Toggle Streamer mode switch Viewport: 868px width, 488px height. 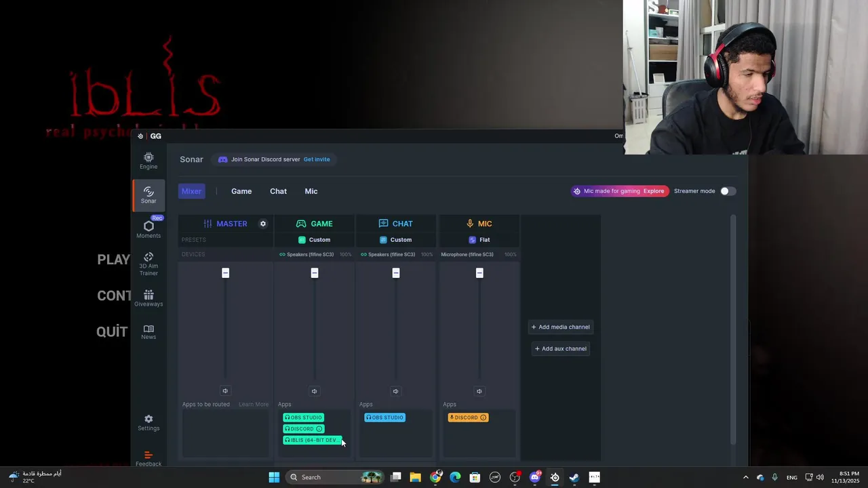pyautogui.click(x=728, y=191)
